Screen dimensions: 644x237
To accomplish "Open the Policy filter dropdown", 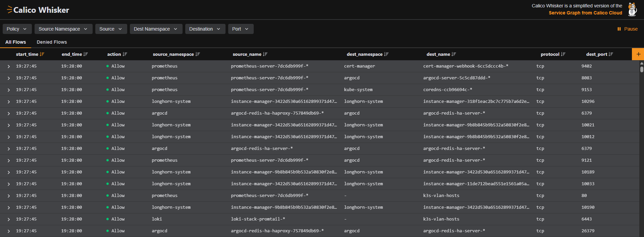I will pos(17,29).
